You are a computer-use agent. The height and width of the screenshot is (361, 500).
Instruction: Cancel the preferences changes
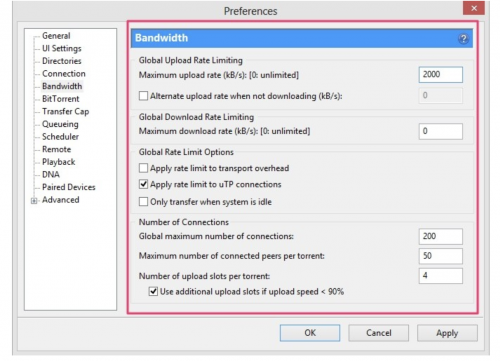[379, 333]
